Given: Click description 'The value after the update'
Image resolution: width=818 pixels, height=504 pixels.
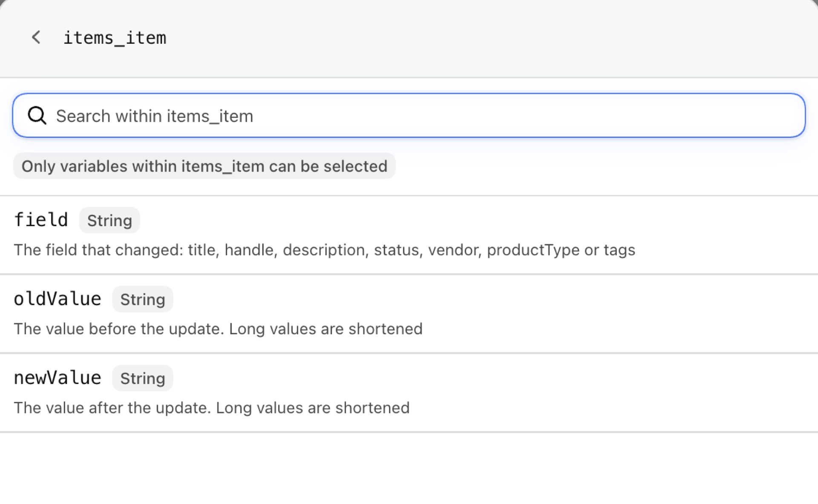Looking at the screenshot, I should tap(211, 408).
